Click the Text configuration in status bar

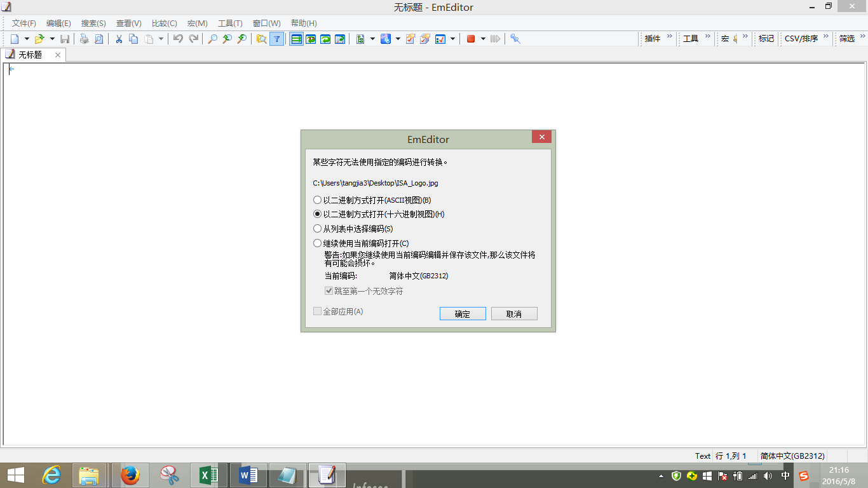[702, 456]
